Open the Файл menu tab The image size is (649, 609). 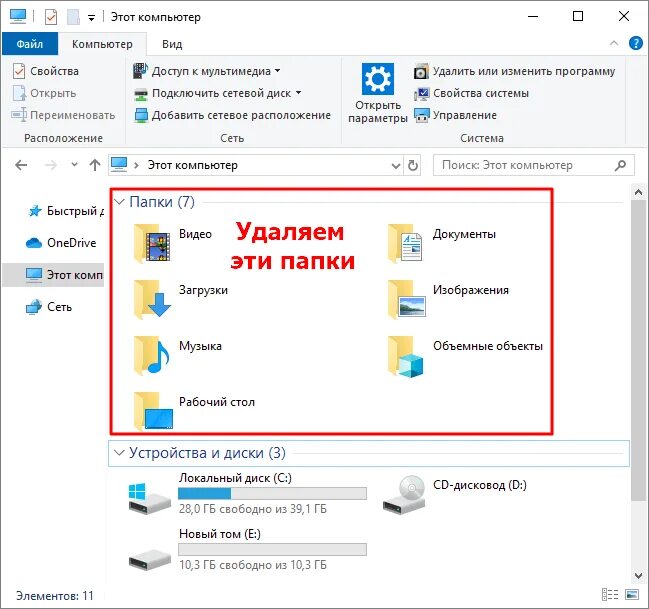click(x=30, y=43)
